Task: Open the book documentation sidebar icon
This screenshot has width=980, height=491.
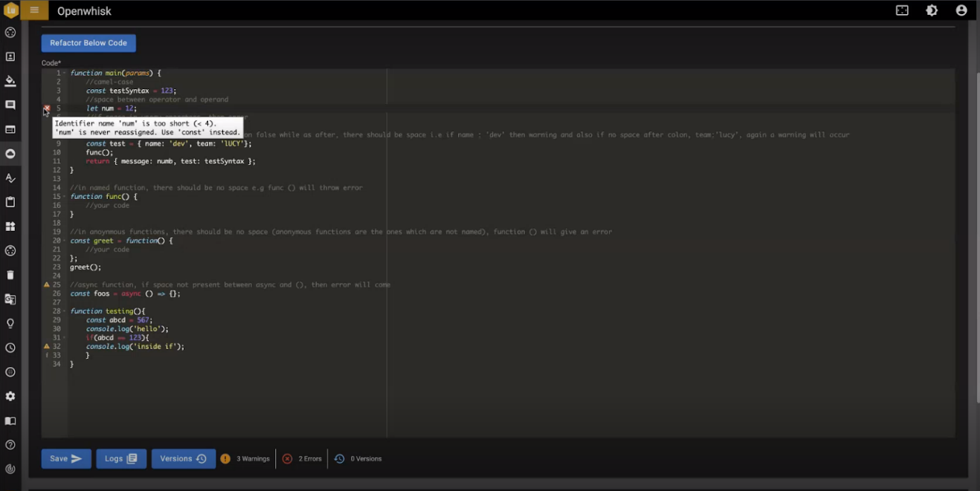Action: (x=10, y=420)
